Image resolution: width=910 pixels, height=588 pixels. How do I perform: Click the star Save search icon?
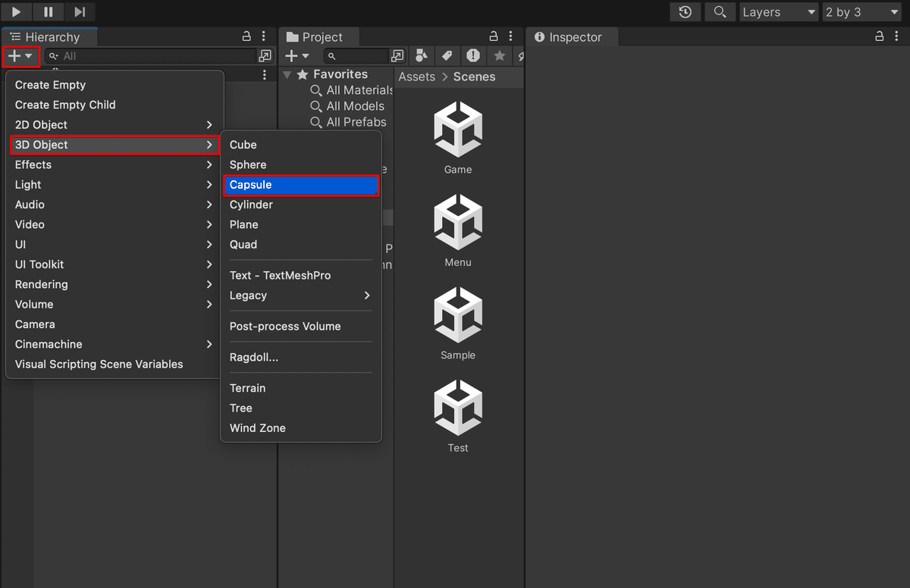click(x=499, y=56)
